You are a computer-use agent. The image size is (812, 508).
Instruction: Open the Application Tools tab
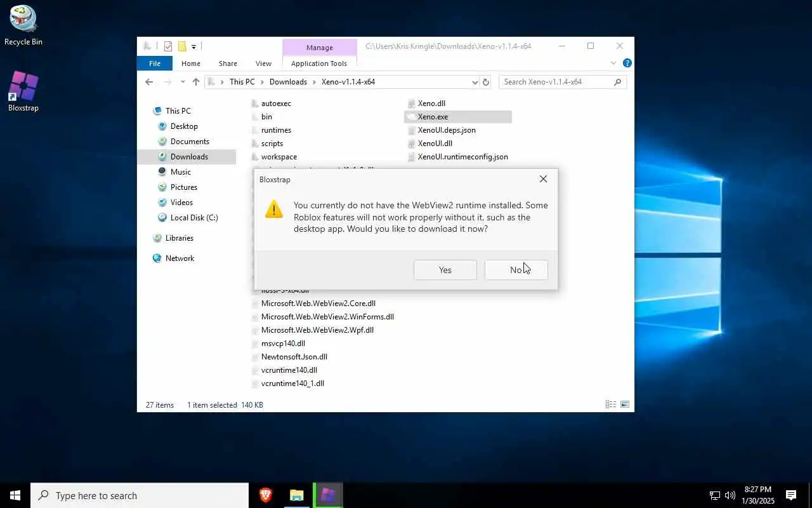pos(319,63)
